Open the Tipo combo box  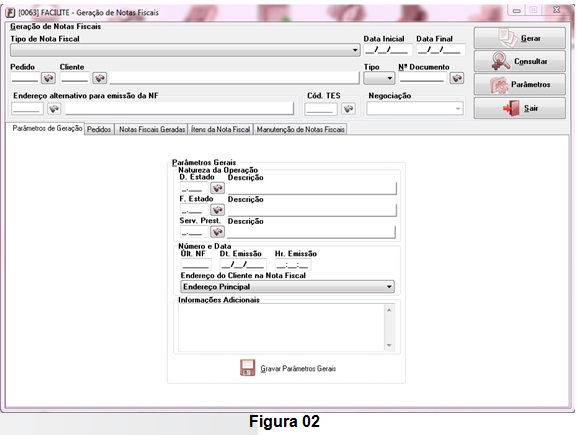(x=379, y=78)
